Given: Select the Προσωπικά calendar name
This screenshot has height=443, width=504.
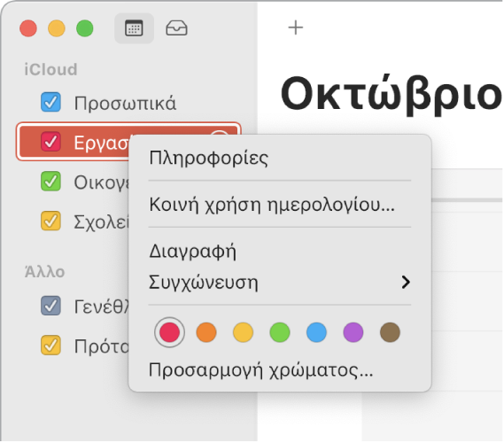Looking at the screenshot, I should coord(125,104).
